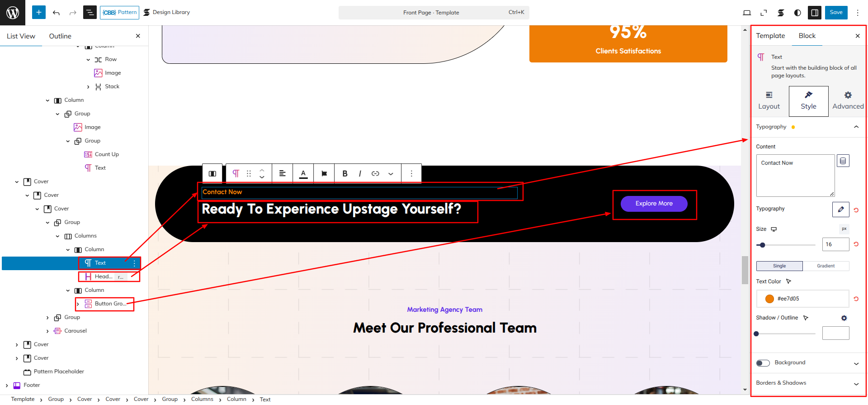This screenshot has width=868, height=405.
Task: Open the editor options kebab menu
Action: coord(858,13)
